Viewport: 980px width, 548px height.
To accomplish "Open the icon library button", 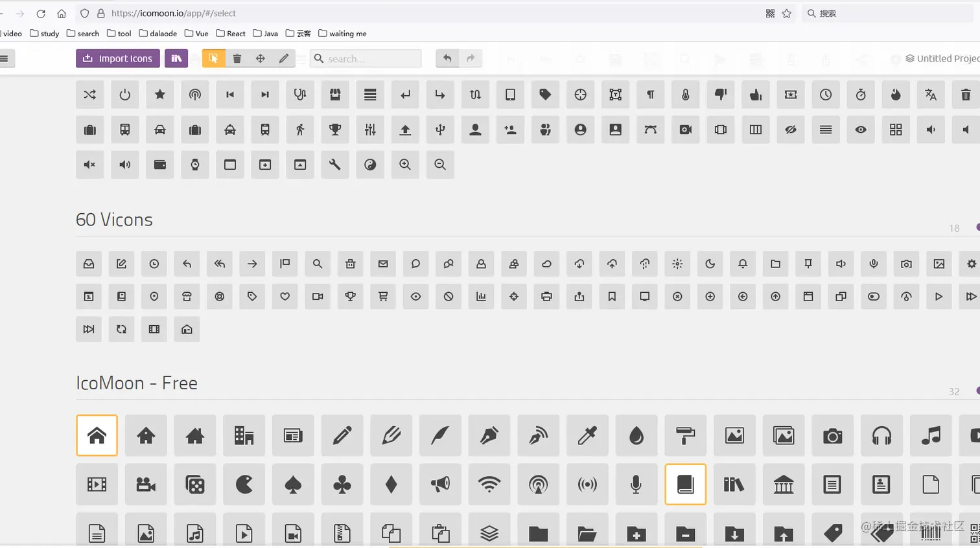I will pyautogui.click(x=176, y=58).
